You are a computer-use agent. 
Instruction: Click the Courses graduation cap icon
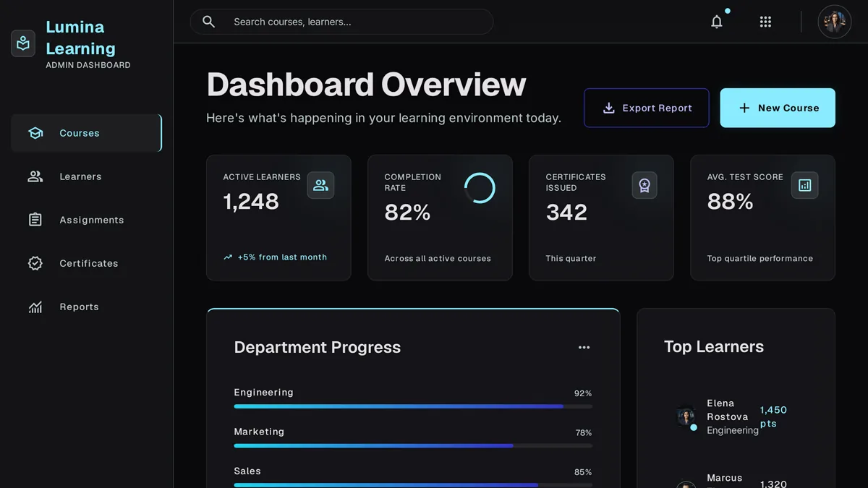pos(35,133)
